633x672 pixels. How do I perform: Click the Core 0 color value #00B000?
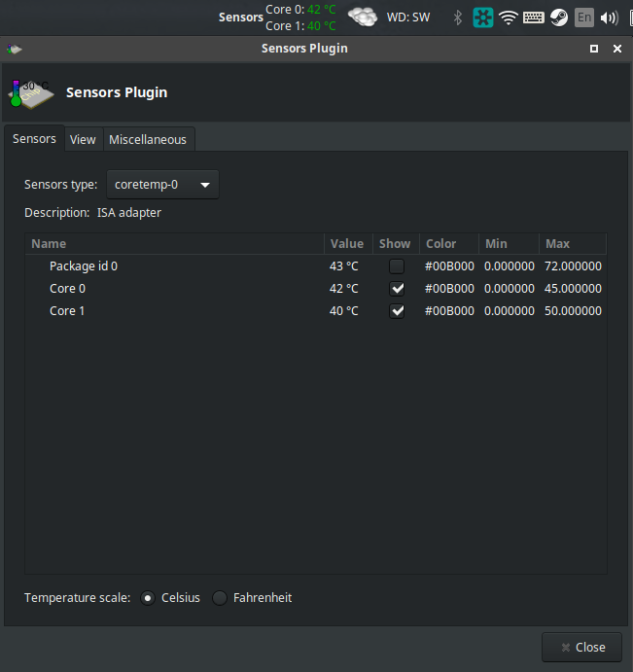(x=449, y=289)
